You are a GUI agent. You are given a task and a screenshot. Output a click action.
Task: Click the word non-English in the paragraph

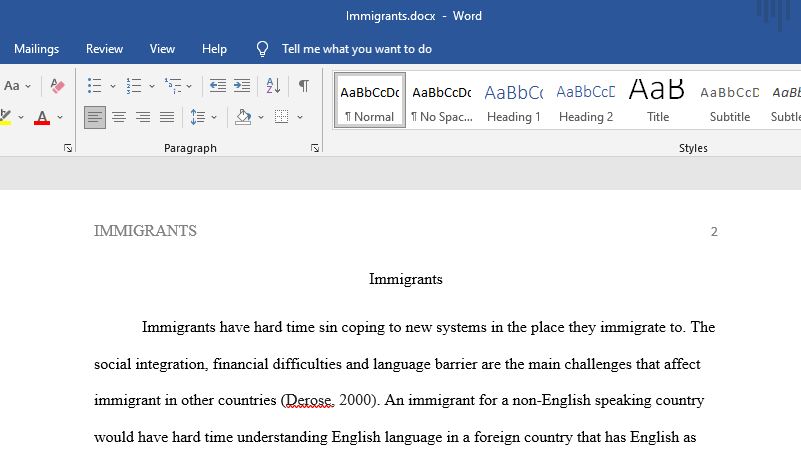(551, 400)
